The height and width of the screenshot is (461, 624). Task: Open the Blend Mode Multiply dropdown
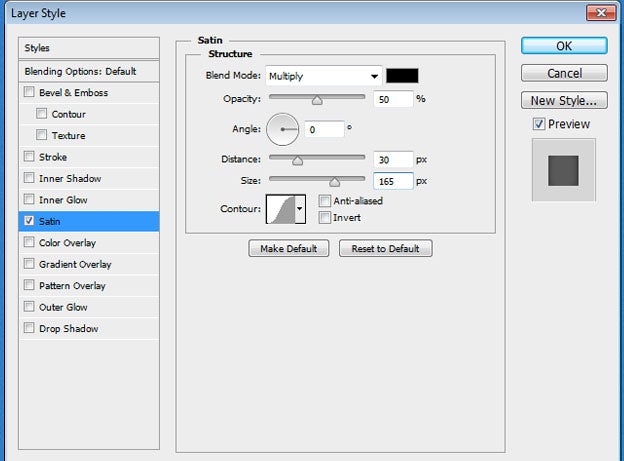pyautogui.click(x=324, y=76)
